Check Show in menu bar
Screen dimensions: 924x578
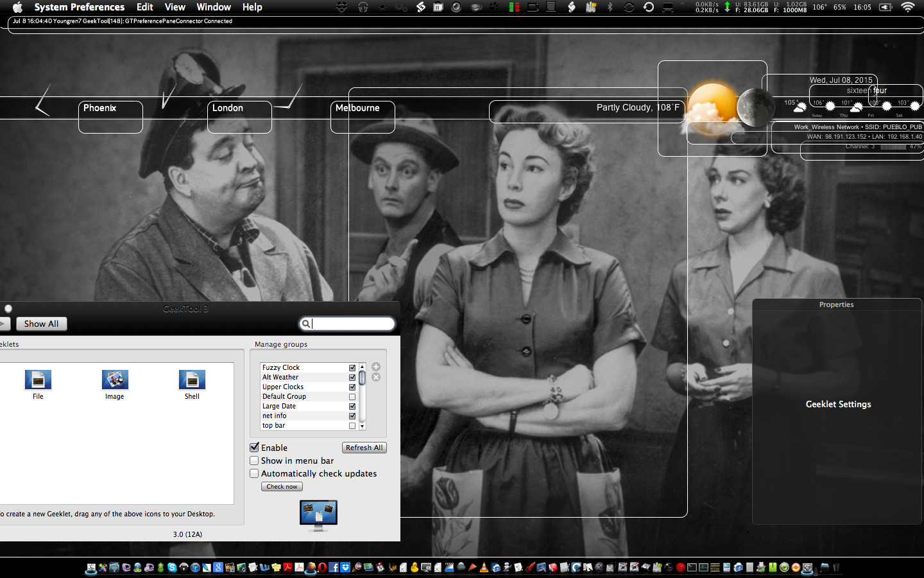coord(254,460)
